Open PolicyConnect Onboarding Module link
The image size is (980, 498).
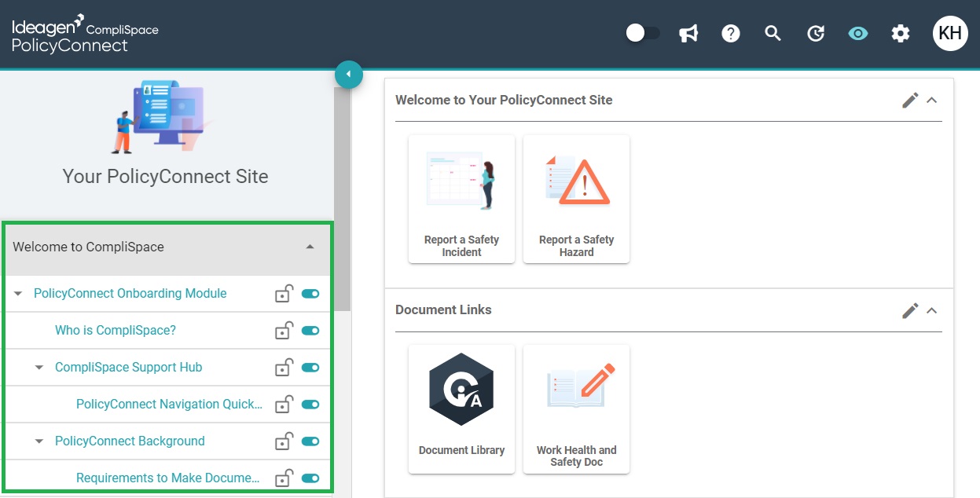pos(130,294)
